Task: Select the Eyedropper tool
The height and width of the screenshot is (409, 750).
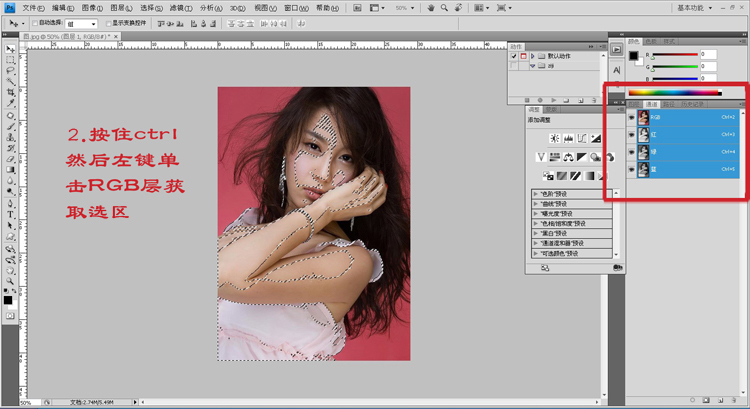Action: [10, 104]
